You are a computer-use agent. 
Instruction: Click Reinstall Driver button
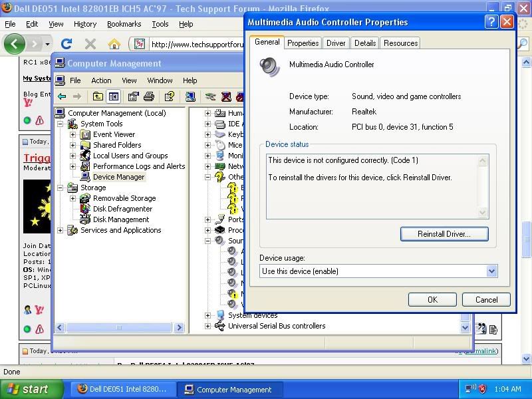coord(444,234)
